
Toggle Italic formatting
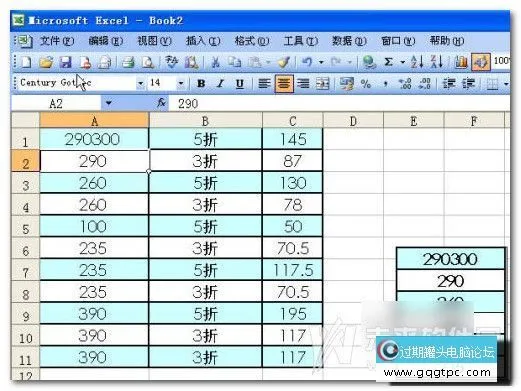[x=220, y=83]
